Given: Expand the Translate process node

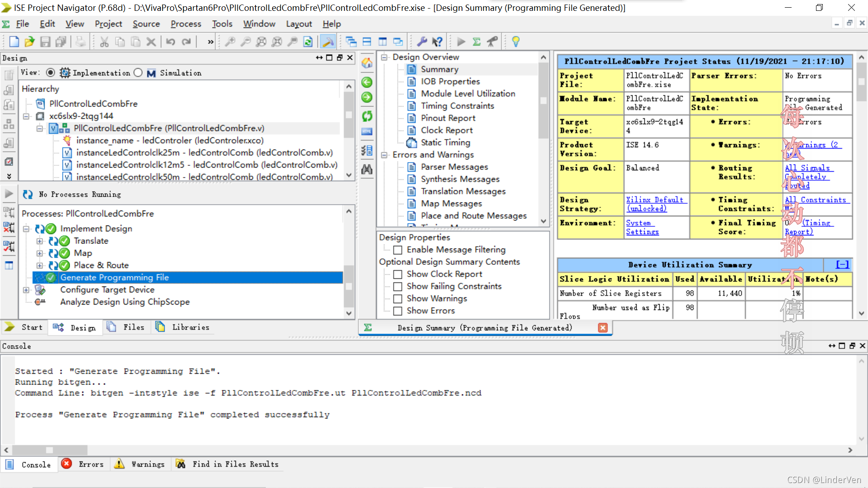Looking at the screenshot, I should 40,241.
